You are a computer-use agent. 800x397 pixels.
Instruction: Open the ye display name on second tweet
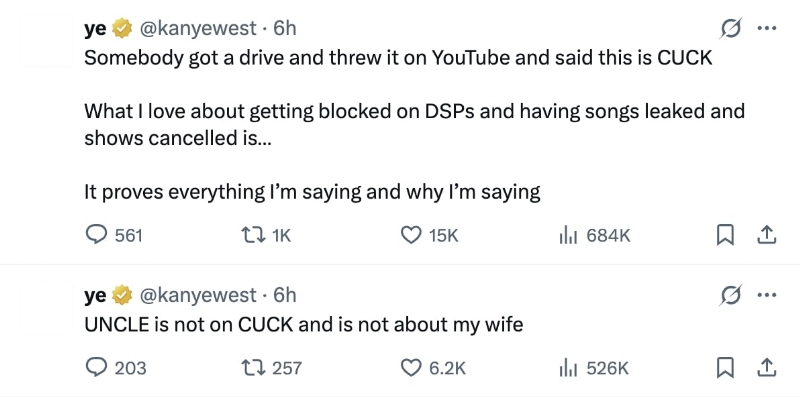pyautogui.click(x=95, y=295)
